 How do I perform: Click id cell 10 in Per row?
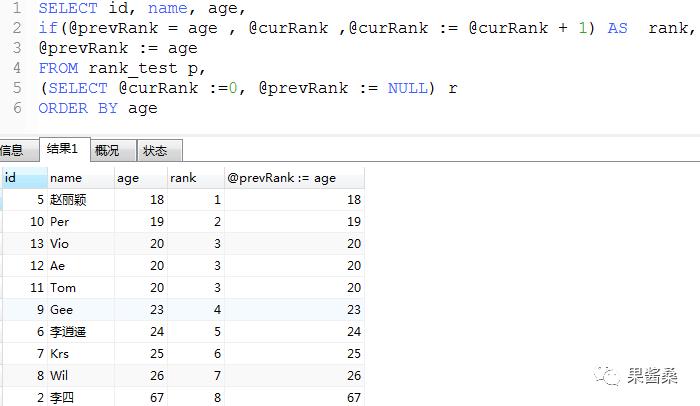[x=25, y=222]
